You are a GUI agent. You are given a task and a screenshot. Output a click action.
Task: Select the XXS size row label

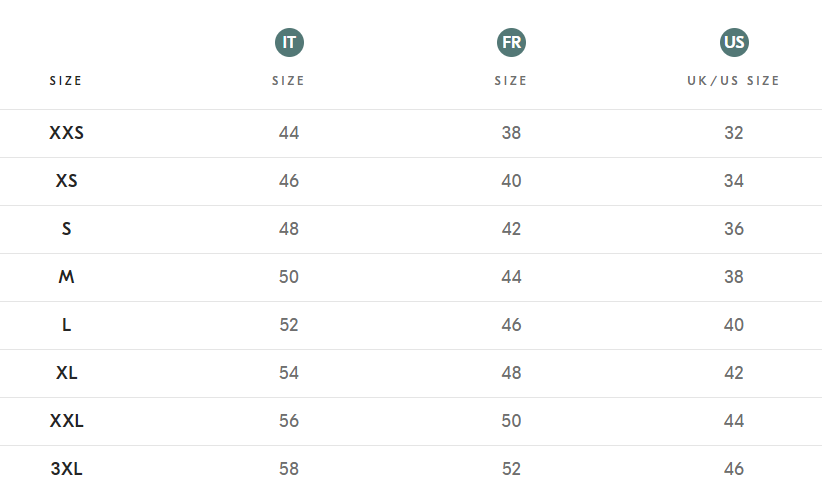click(x=66, y=133)
